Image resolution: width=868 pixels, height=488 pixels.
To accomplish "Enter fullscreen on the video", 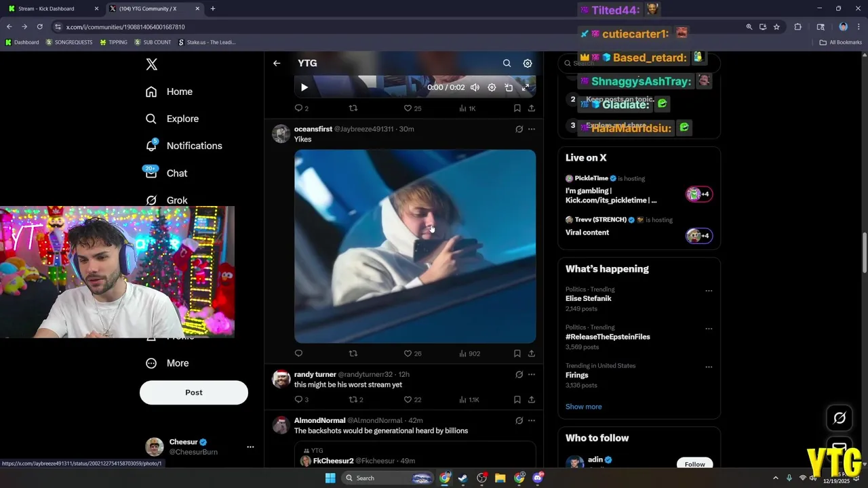I will 526,87.
